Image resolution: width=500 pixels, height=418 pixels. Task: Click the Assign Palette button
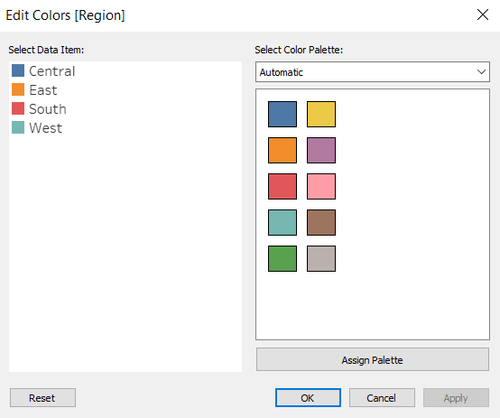(372, 360)
